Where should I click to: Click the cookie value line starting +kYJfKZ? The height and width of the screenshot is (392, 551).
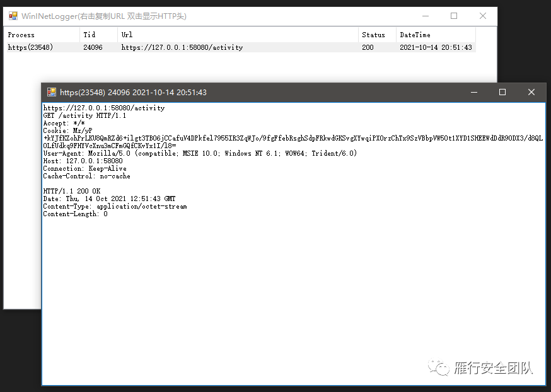tap(293, 139)
